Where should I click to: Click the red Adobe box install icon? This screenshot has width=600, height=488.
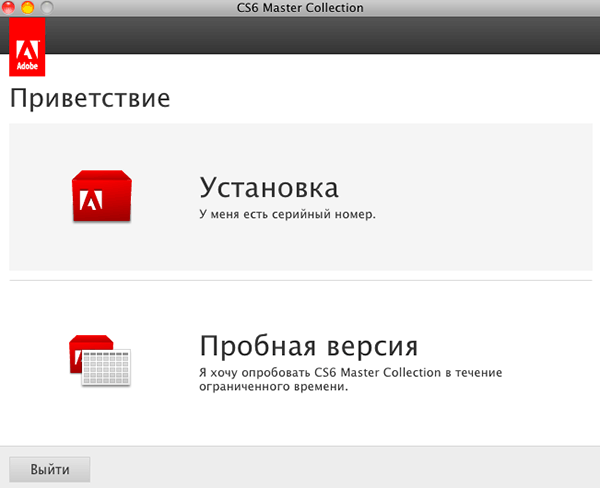102,196
